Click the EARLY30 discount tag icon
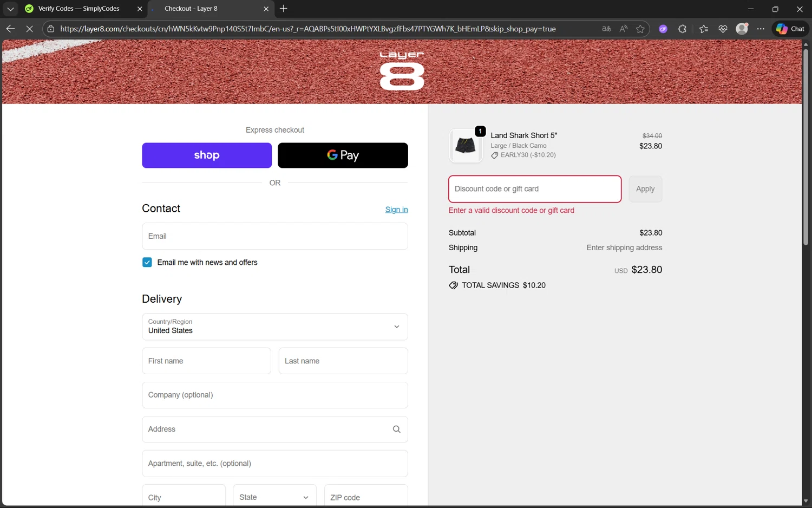 click(x=495, y=155)
